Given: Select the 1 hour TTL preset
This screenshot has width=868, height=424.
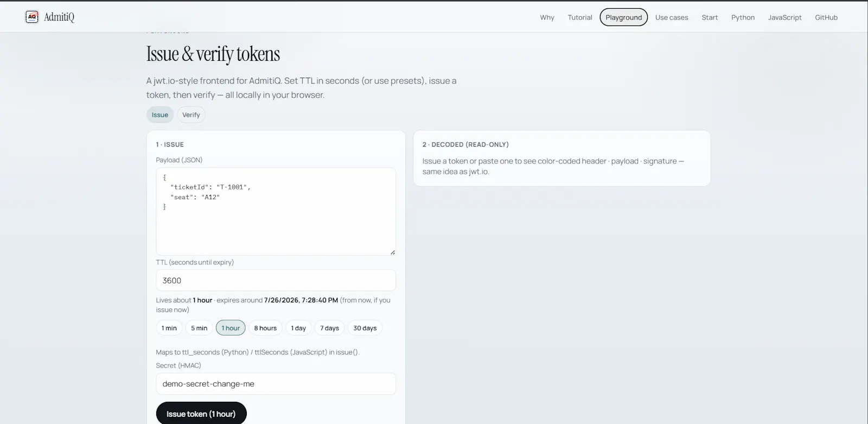Looking at the screenshot, I should (231, 328).
